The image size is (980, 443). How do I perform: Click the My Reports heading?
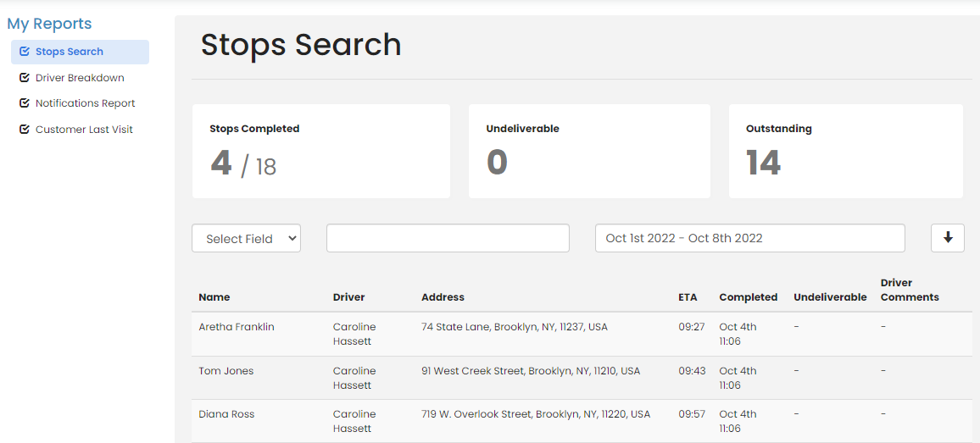(49, 24)
